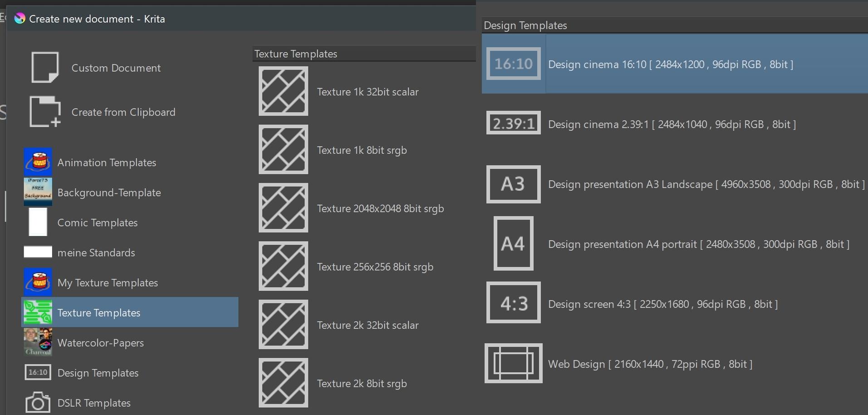Image resolution: width=868 pixels, height=415 pixels.
Task: Click the Design Templates 16:10 sidebar icon
Action: 38,372
